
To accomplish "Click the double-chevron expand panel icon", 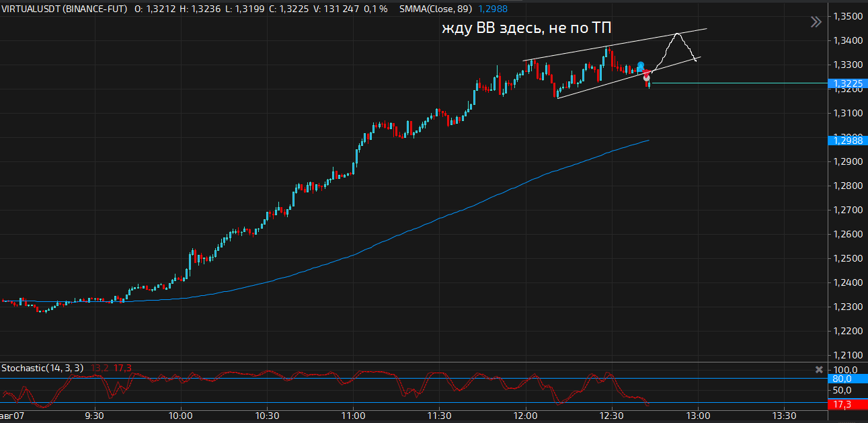I will click(816, 22).
